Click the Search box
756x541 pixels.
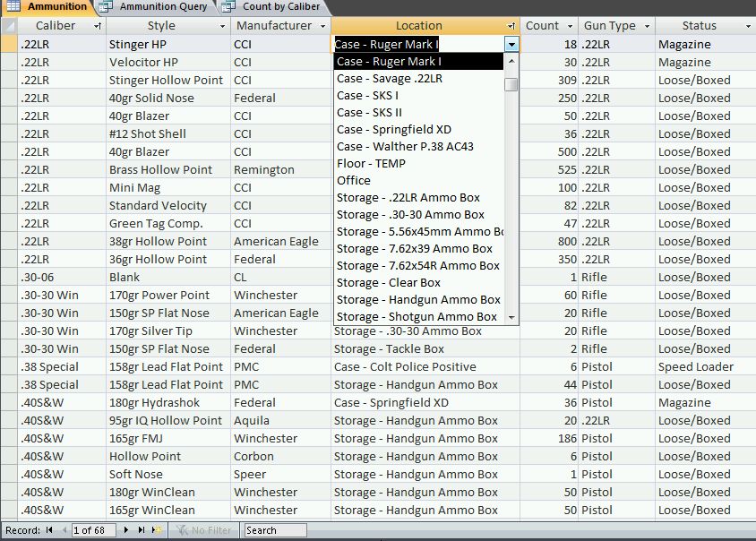pos(275,530)
